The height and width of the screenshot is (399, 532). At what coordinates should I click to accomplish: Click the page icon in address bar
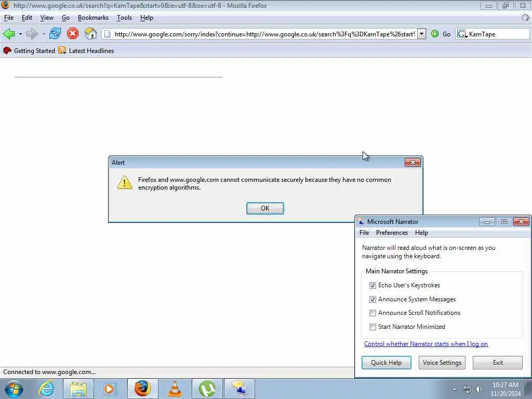pos(107,34)
